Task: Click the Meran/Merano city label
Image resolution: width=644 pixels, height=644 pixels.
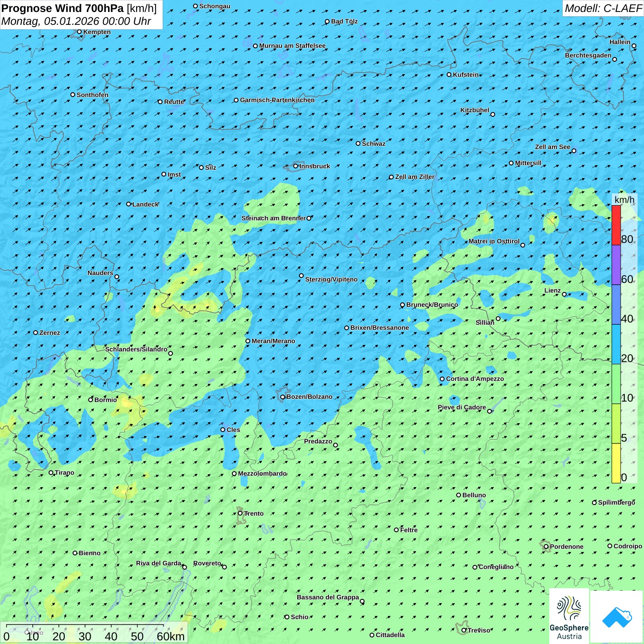Action: click(273, 341)
